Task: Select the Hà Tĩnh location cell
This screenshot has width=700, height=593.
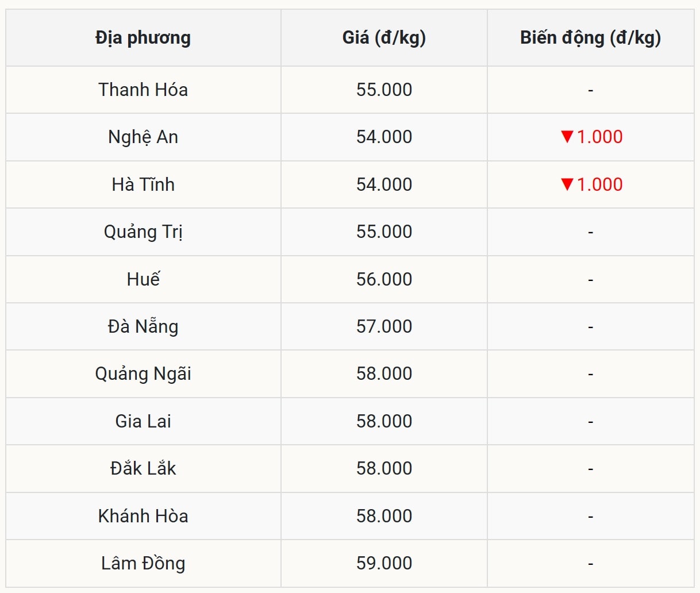Action: point(143,184)
